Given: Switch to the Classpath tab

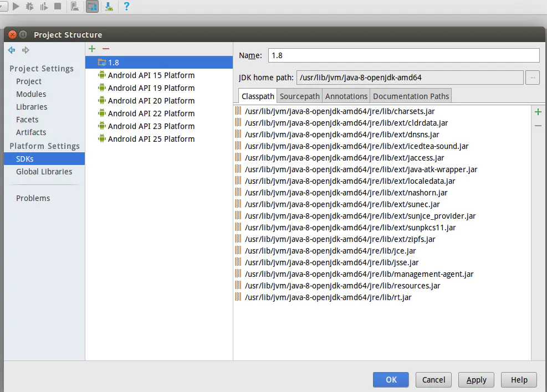Looking at the screenshot, I should pyautogui.click(x=258, y=96).
